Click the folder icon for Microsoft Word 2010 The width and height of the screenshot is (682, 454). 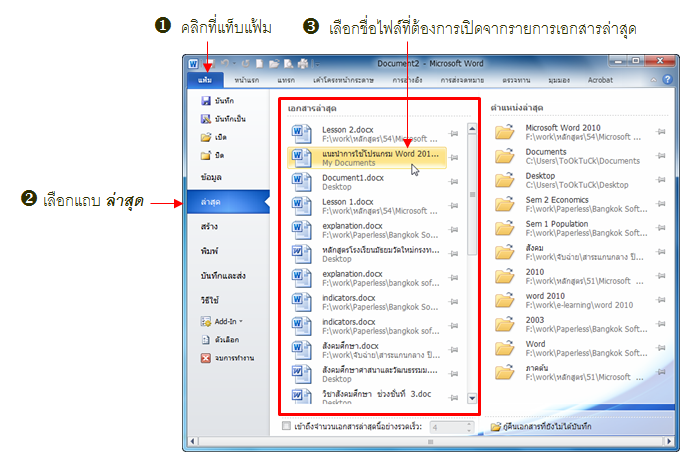(x=505, y=132)
